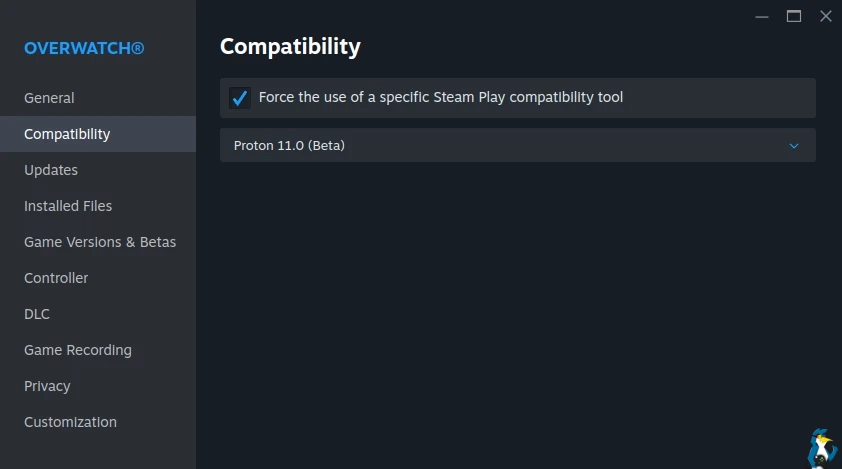Open Game Recording settings
Image resolution: width=842 pixels, height=469 pixels.
coord(78,350)
